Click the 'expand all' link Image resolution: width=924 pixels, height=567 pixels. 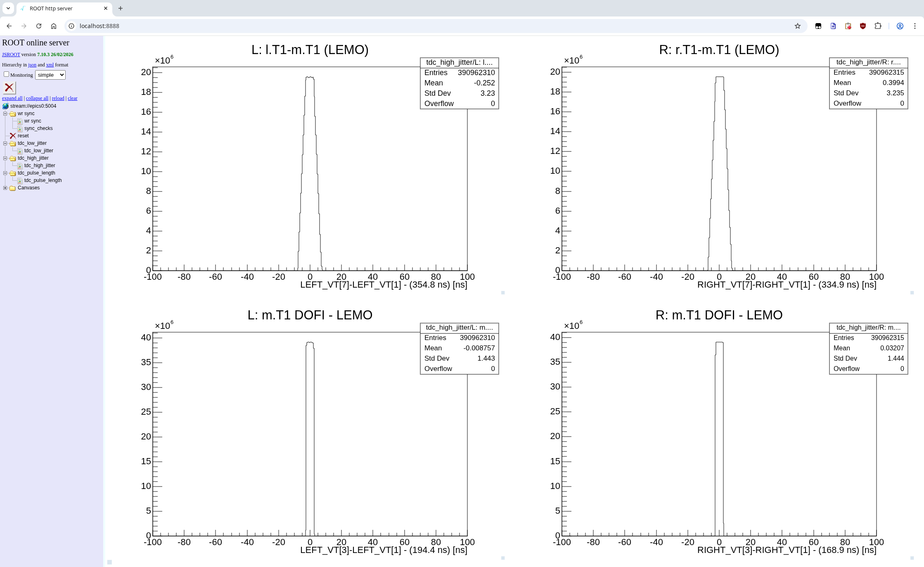tap(12, 98)
